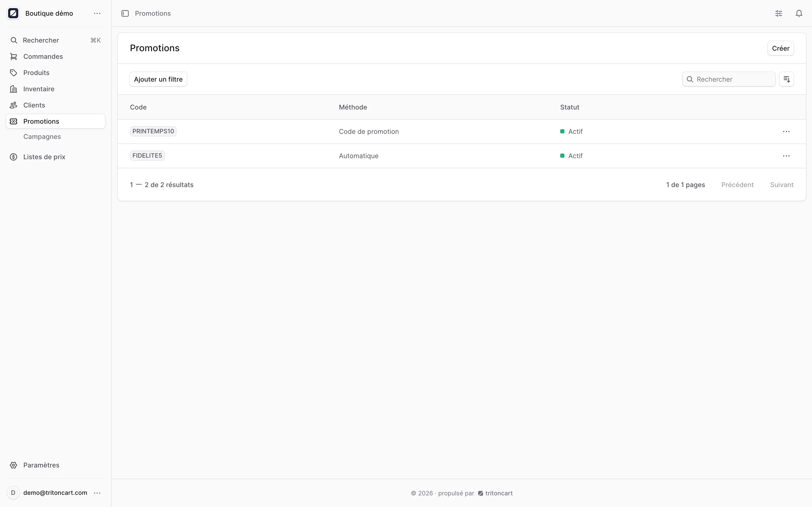The image size is (812, 507).
Task: Open the demo@tritoncart.com user menu
Action: click(97, 493)
